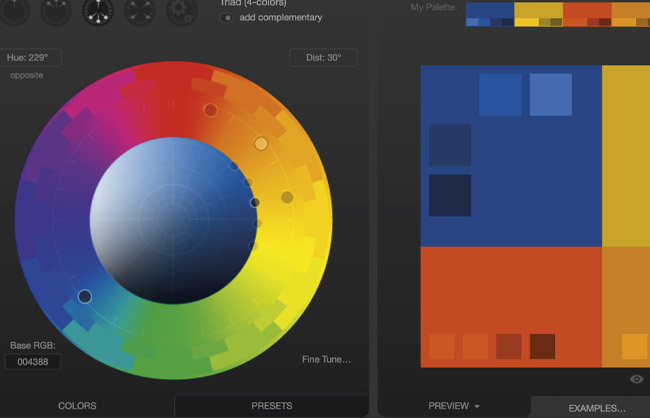
Task: Toggle the add complementary switch
Action: (226, 18)
